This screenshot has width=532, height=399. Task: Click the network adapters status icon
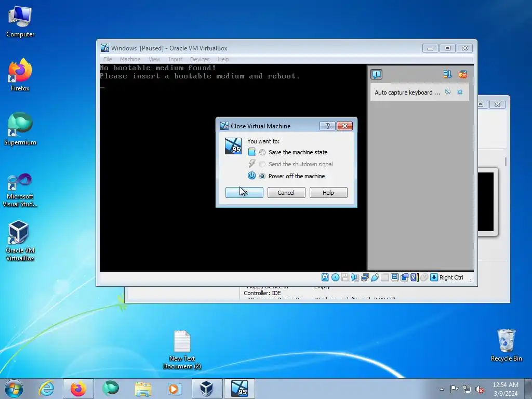point(365,277)
